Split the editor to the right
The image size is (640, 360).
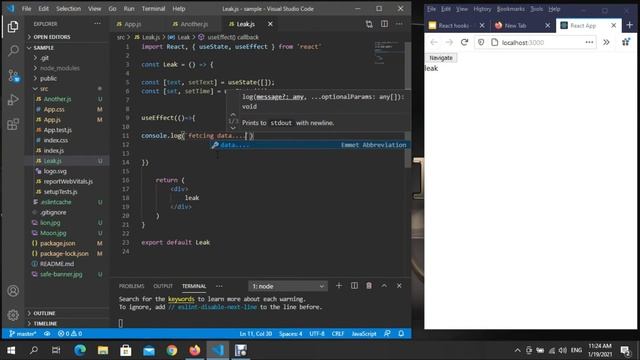pos(384,24)
